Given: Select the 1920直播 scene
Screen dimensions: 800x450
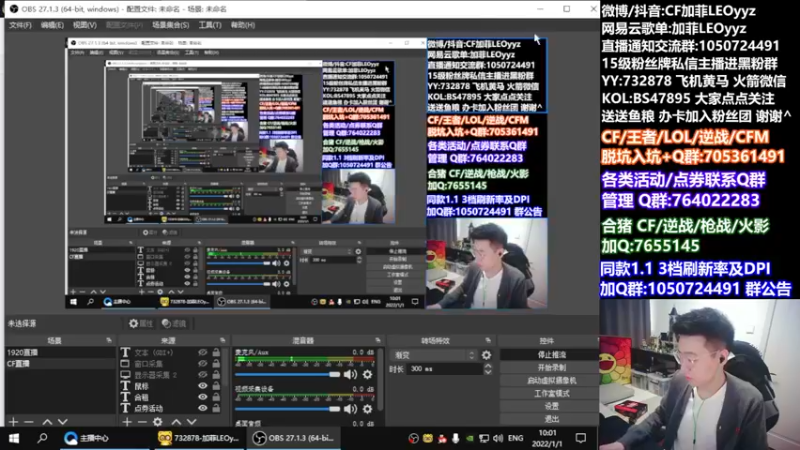Looking at the screenshot, I should 60,352.
